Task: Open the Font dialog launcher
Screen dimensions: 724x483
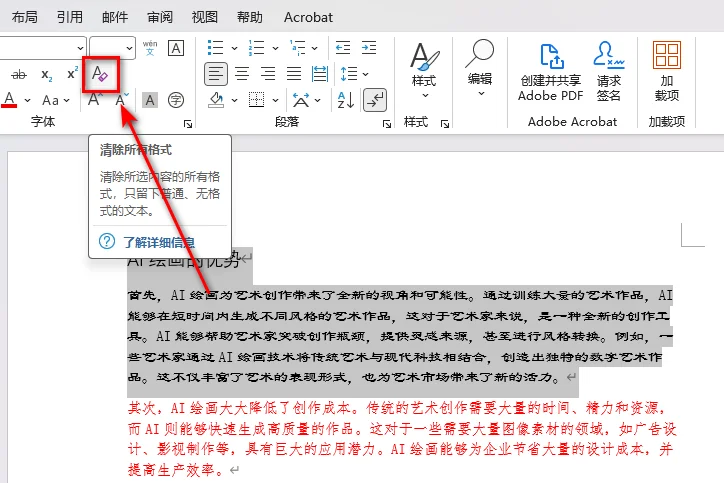Action: pos(187,124)
